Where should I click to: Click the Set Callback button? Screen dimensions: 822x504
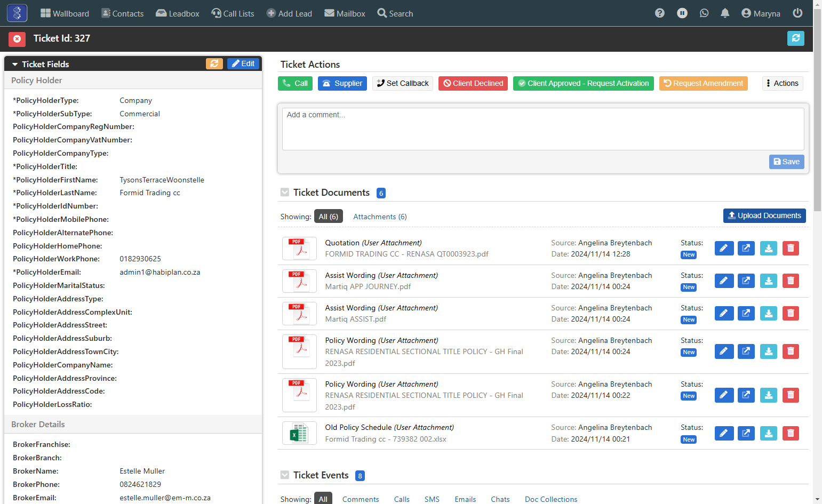403,83
